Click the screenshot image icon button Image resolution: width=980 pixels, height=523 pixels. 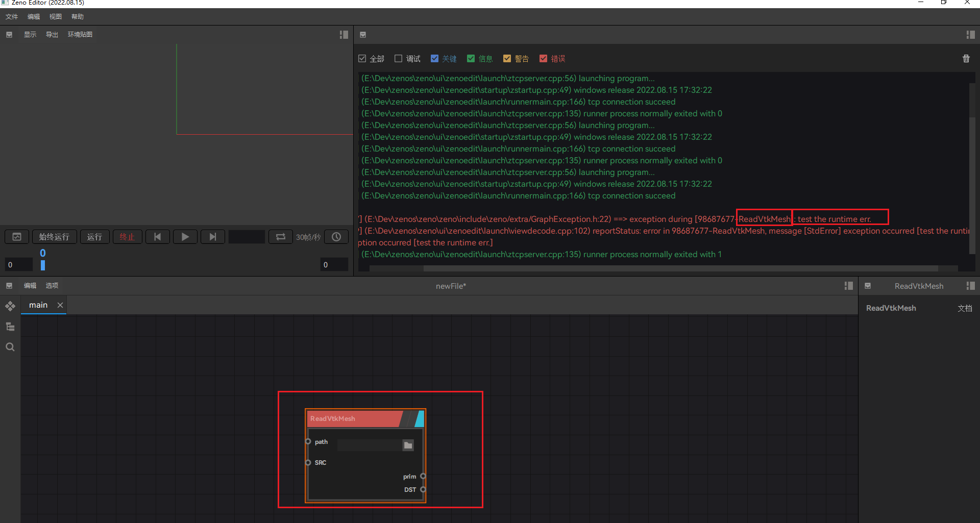tap(17, 237)
